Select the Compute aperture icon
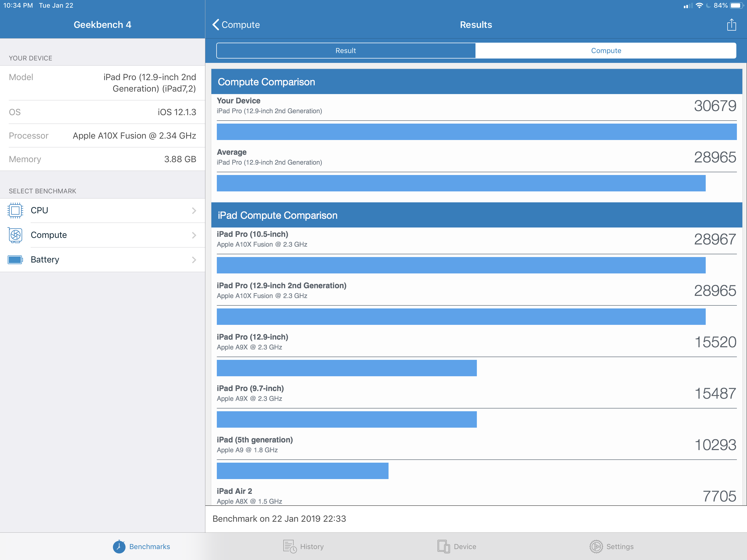This screenshot has height=560, width=747. [x=15, y=235]
